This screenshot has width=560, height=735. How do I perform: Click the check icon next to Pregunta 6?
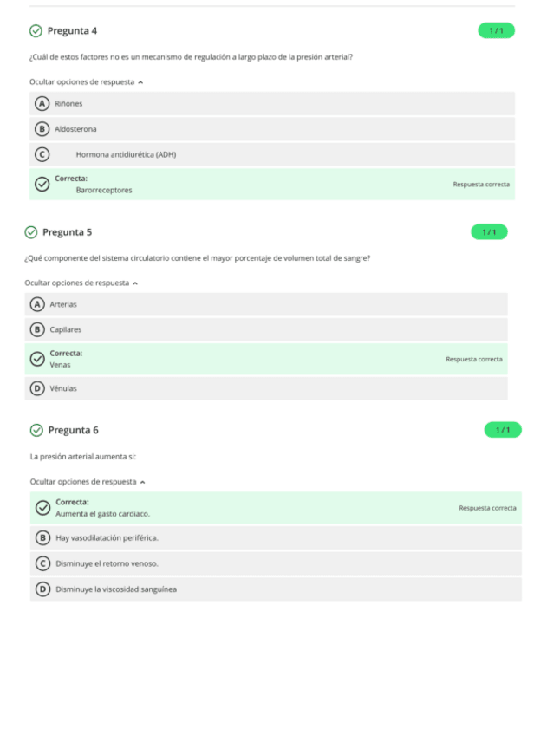[36, 431]
